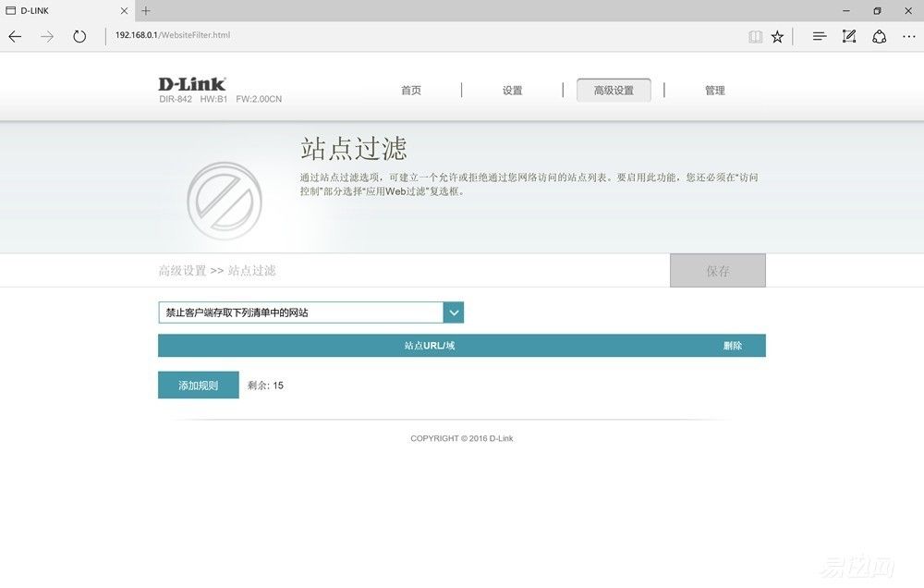Open the browser More actions menu

(908, 37)
